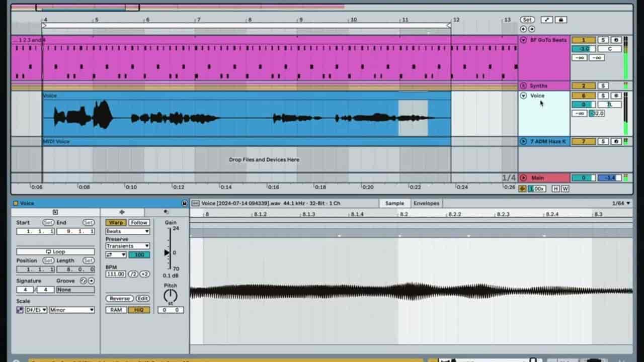644x362 pixels.
Task: Open the Beats warp mode dropdown
Action: 127,231
